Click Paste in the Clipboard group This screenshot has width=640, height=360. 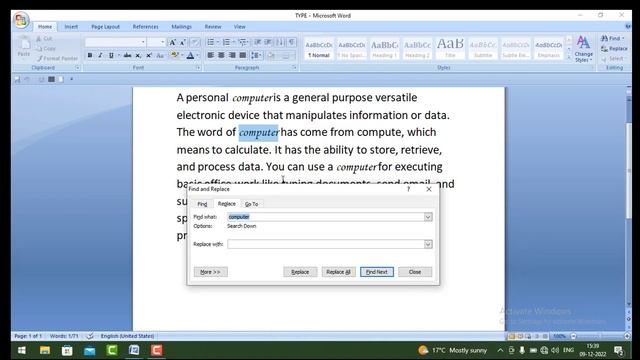24,47
